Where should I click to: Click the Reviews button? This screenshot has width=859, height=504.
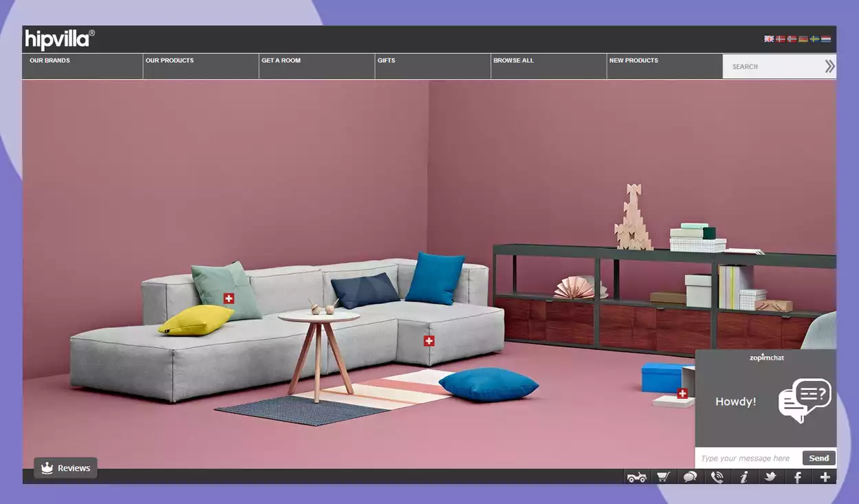65,468
